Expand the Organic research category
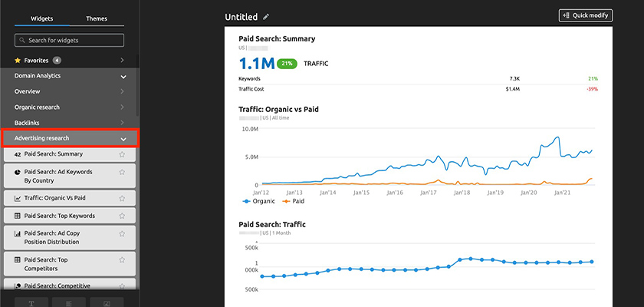644x307 pixels. pos(123,107)
